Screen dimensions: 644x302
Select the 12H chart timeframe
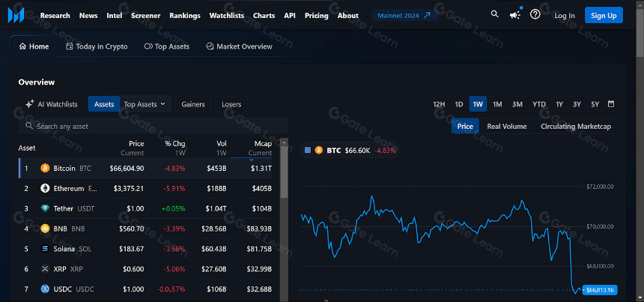coord(439,104)
